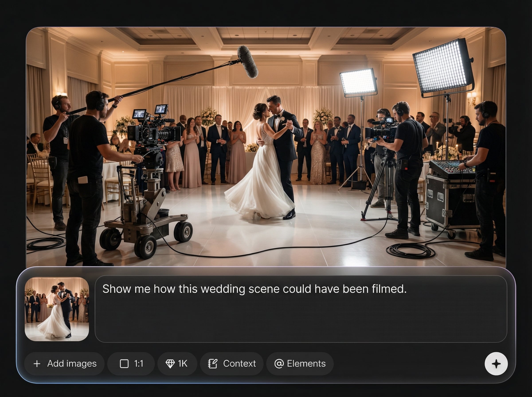Screen dimensions: 532x397
Task: Select the wedding couple reference thumbnail
Action: pos(57,309)
